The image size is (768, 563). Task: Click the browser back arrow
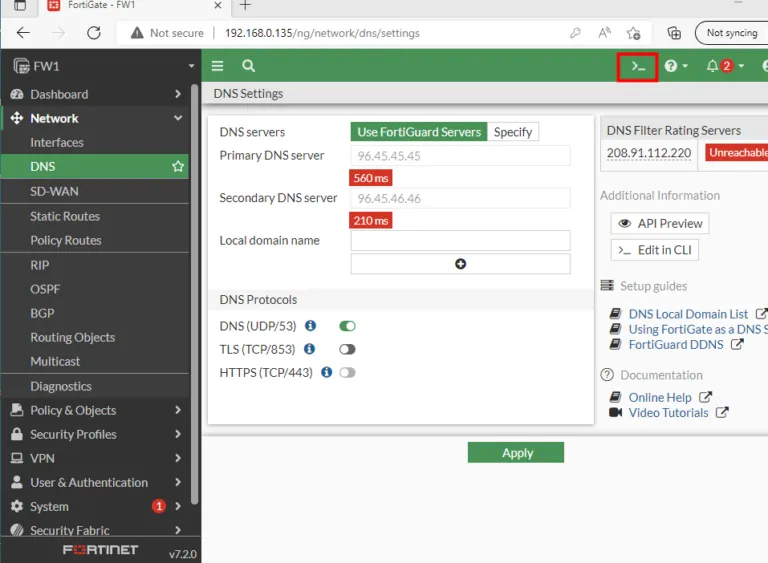point(23,33)
